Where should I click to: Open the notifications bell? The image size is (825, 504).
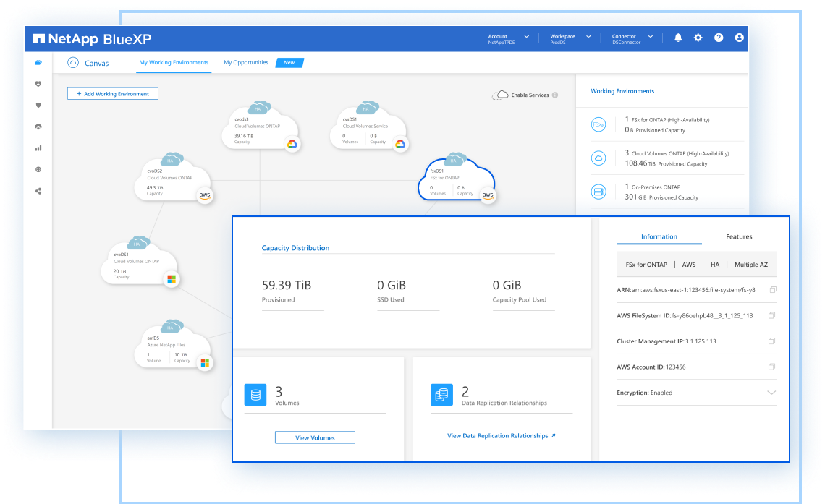click(678, 38)
